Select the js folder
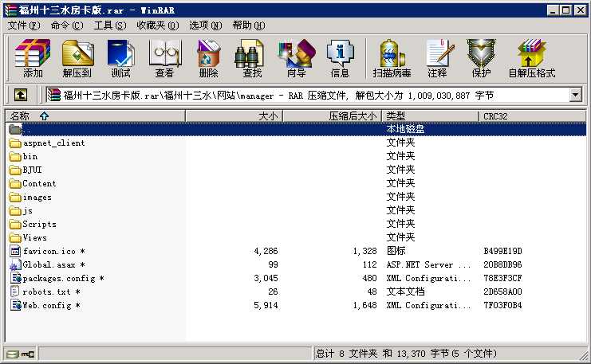This screenshot has height=364, width=591. pyautogui.click(x=21, y=211)
